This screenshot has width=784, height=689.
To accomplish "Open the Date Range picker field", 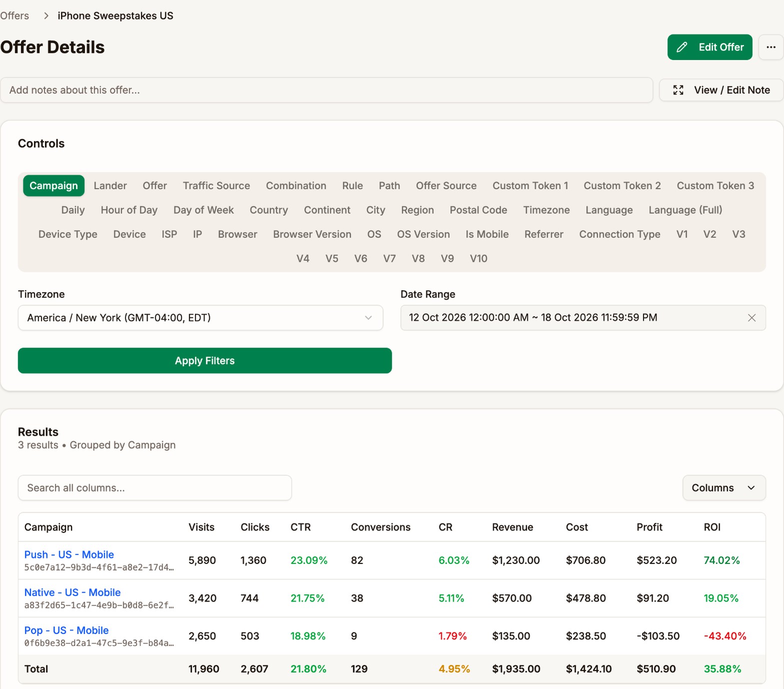I will tap(583, 318).
